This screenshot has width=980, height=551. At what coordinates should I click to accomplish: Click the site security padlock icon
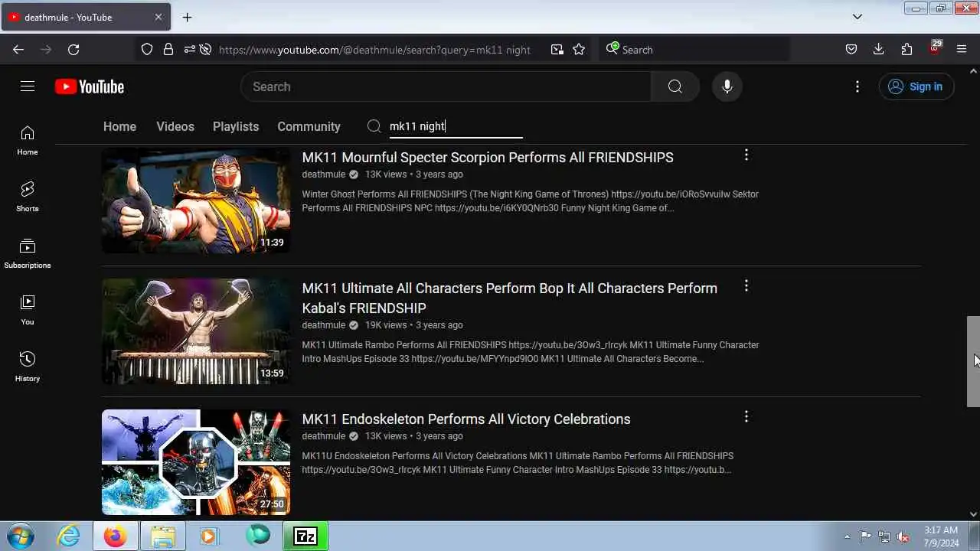click(168, 49)
